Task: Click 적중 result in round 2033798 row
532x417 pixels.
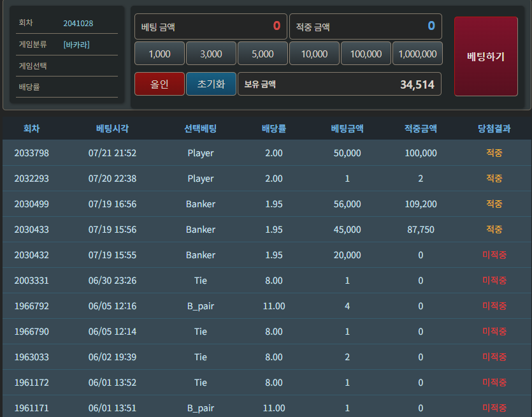Action: coord(494,153)
